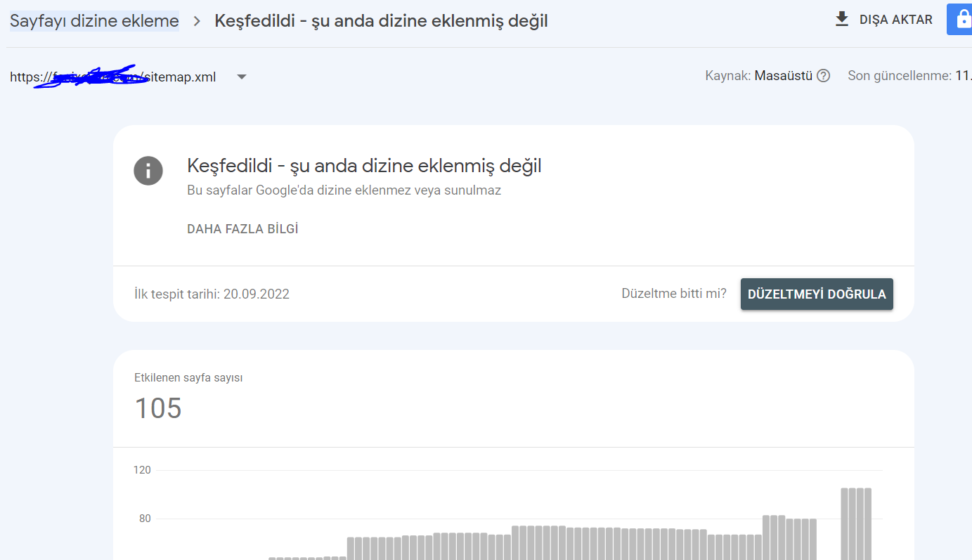Click the breadcrumb chevron separator arrow
Image resolution: width=972 pixels, height=560 pixels.
tap(197, 21)
